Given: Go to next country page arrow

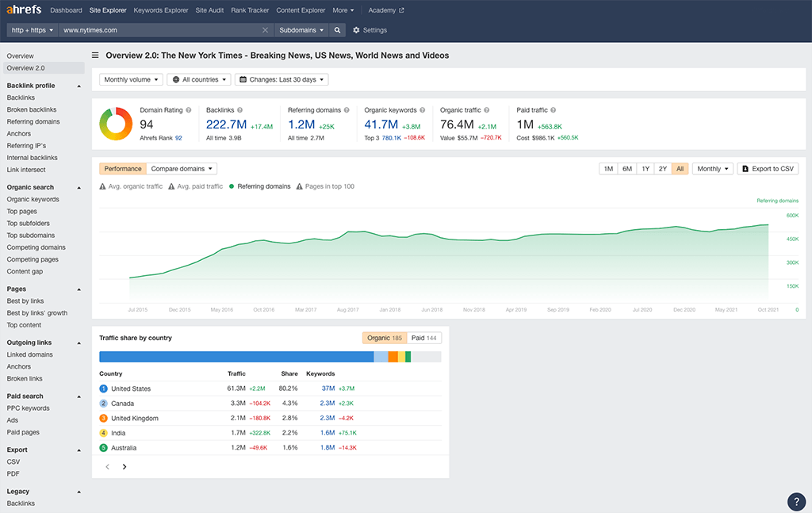Looking at the screenshot, I should coord(124,466).
